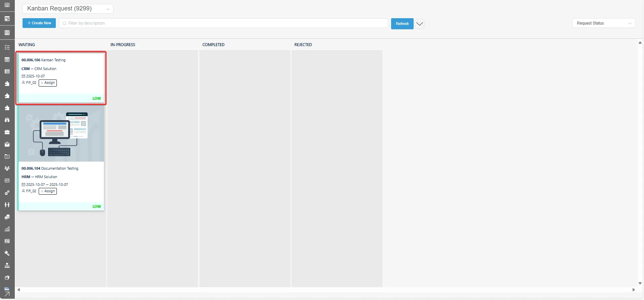The width and height of the screenshot is (644, 300).
Task: Click the WAITING column header
Action: point(27,45)
